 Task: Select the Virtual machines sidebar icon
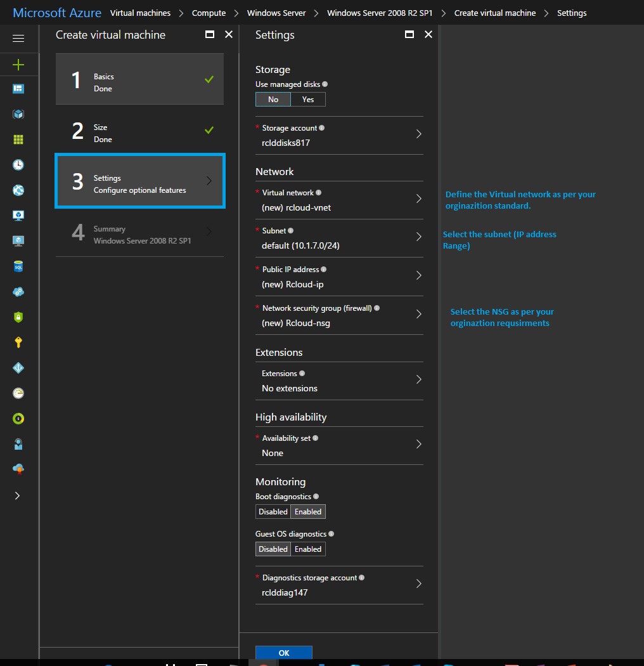point(19,216)
